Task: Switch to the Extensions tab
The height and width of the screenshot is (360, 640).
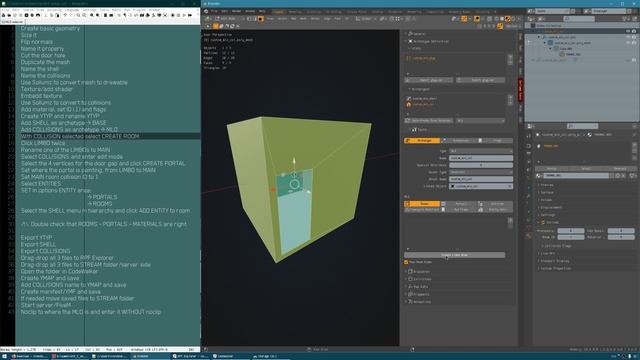Action: [x=461, y=140]
